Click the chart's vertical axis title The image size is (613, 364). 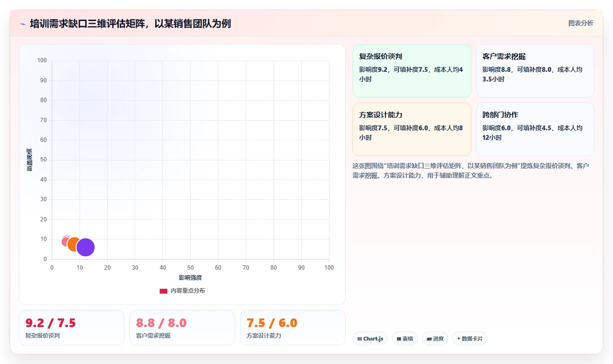tap(30, 160)
